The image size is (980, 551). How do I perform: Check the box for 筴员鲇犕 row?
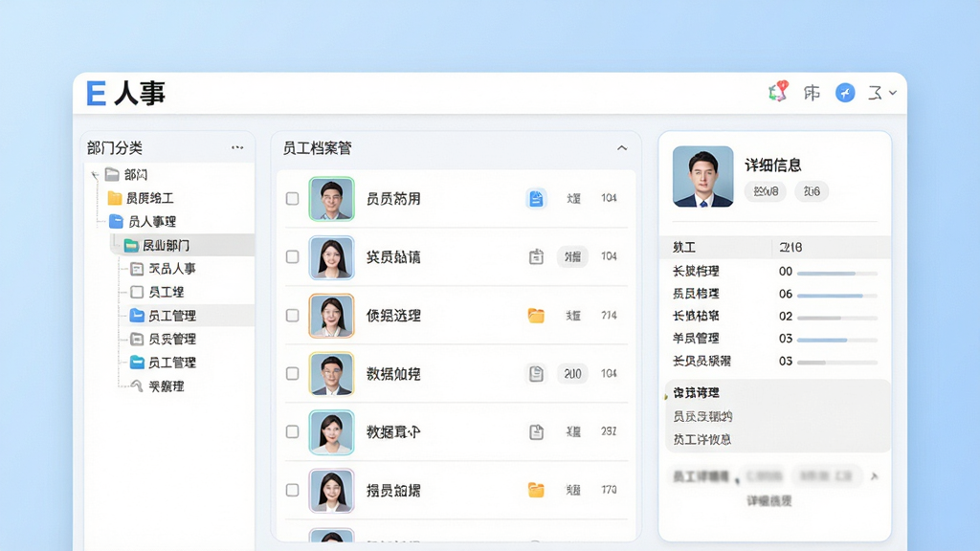[292, 256]
